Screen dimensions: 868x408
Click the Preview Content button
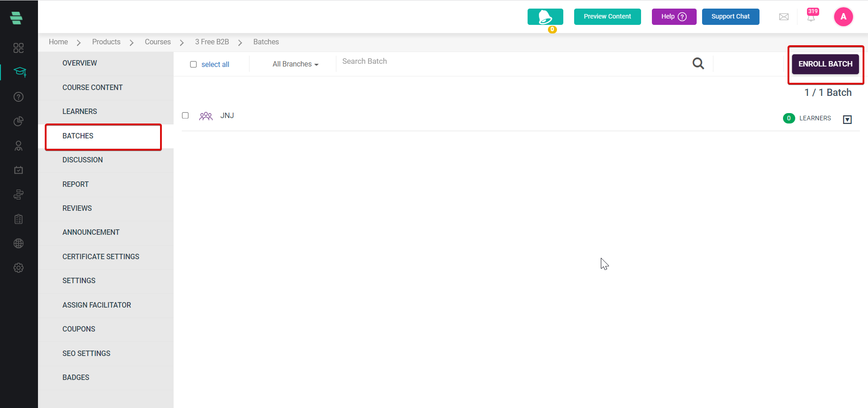[607, 17]
